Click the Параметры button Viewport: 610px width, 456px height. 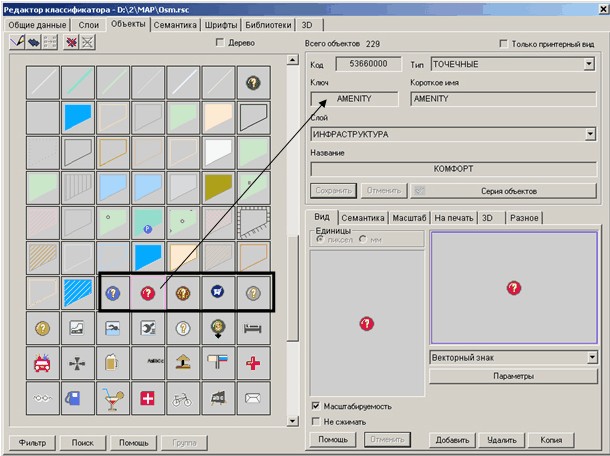(512, 376)
